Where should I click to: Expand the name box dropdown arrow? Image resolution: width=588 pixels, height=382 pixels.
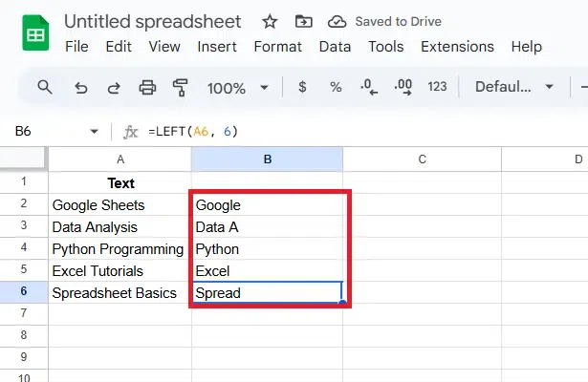[94, 132]
